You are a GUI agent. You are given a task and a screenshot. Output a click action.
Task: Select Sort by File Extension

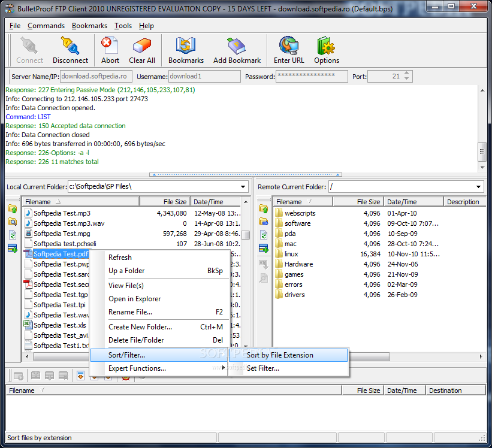pos(288,355)
